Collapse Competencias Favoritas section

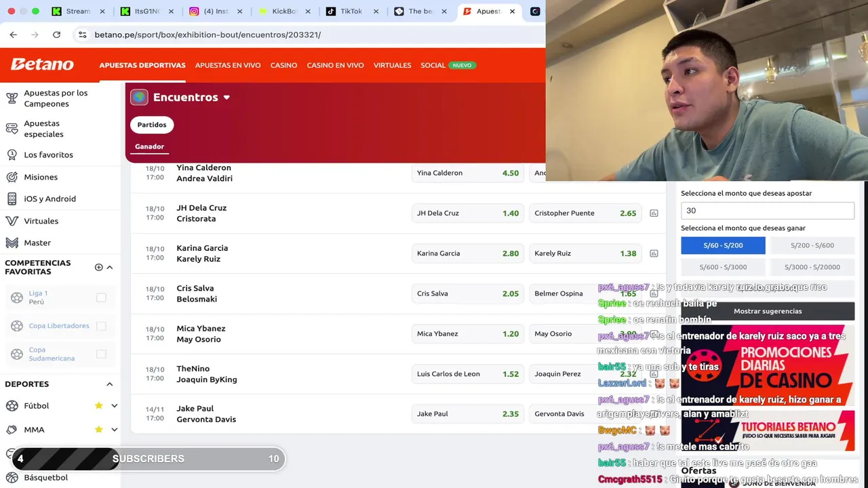click(x=110, y=267)
